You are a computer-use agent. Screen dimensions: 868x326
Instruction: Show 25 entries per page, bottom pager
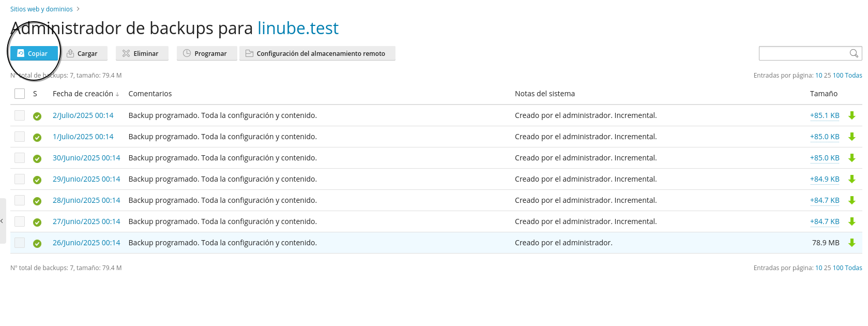tap(827, 268)
